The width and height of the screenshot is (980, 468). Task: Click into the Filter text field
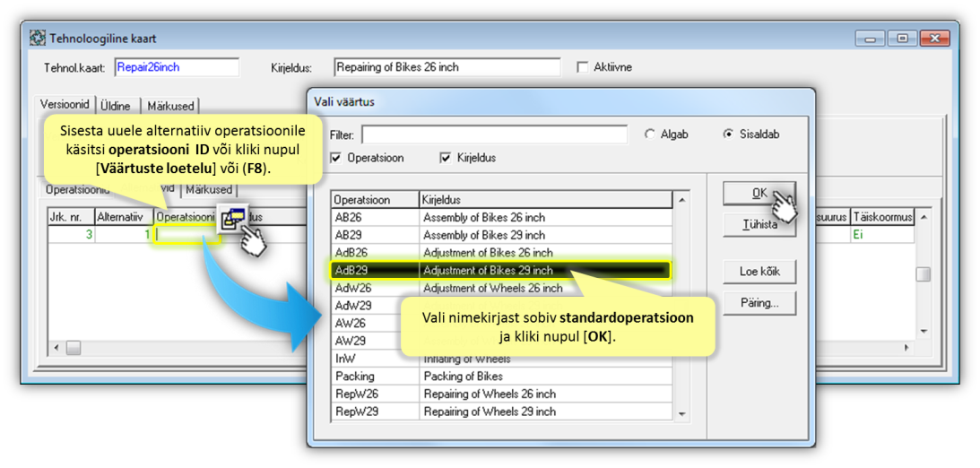click(494, 134)
